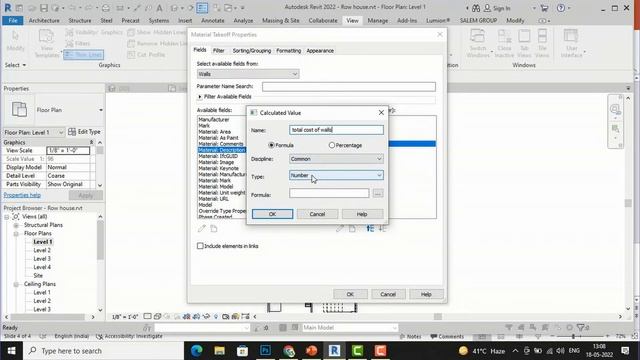Switch to the Filter tab

[x=218, y=51]
